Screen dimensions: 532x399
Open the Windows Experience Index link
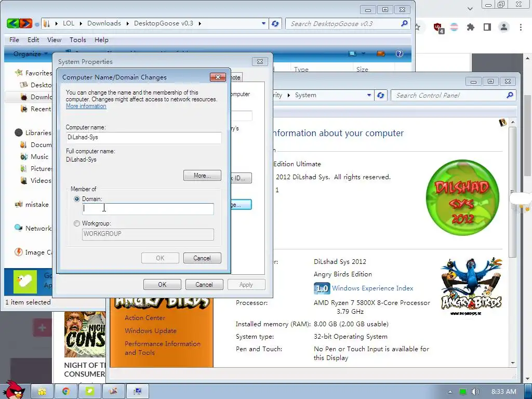(x=373, y=288)
